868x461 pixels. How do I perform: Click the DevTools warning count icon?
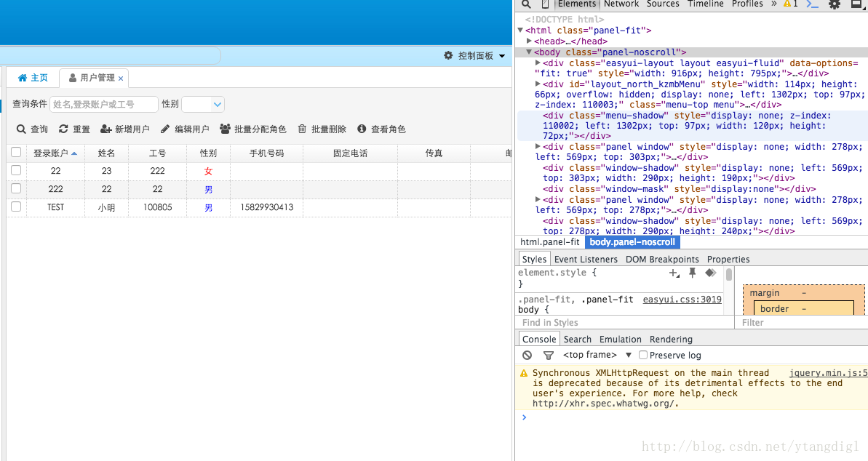coord(790,4)
